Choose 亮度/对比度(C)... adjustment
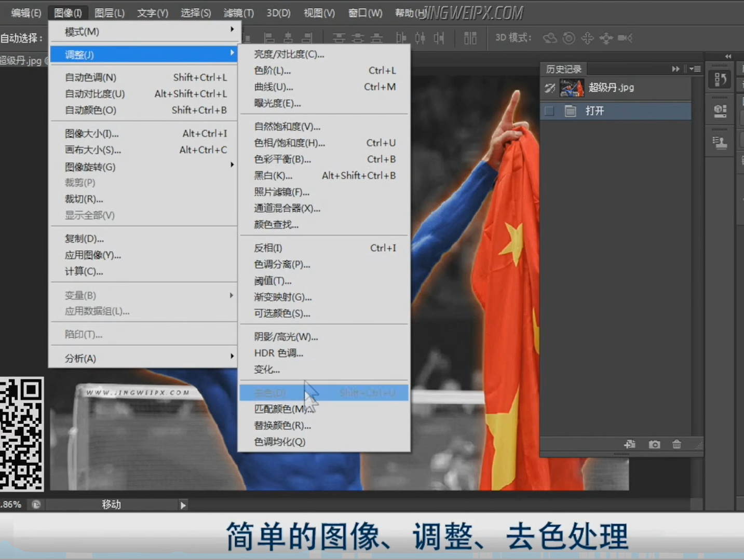744x560 pixels. [x=324, y=54]
